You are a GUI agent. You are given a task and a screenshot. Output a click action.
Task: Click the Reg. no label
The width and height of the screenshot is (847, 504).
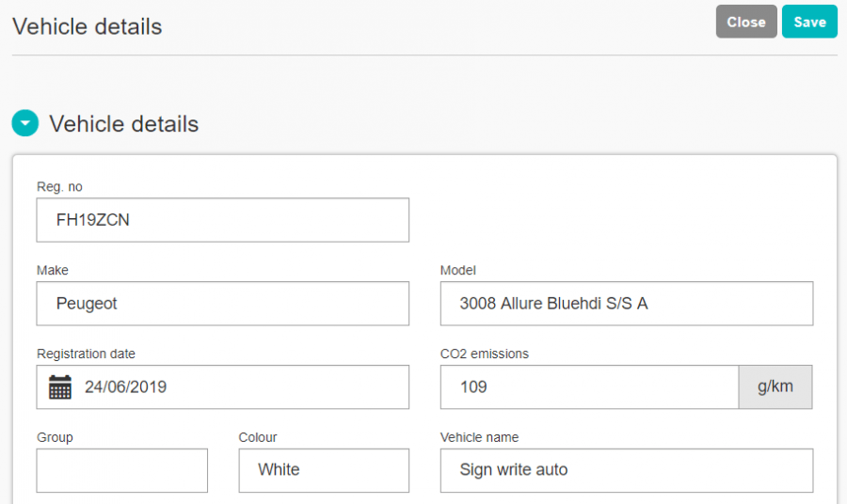coord(59,187)
